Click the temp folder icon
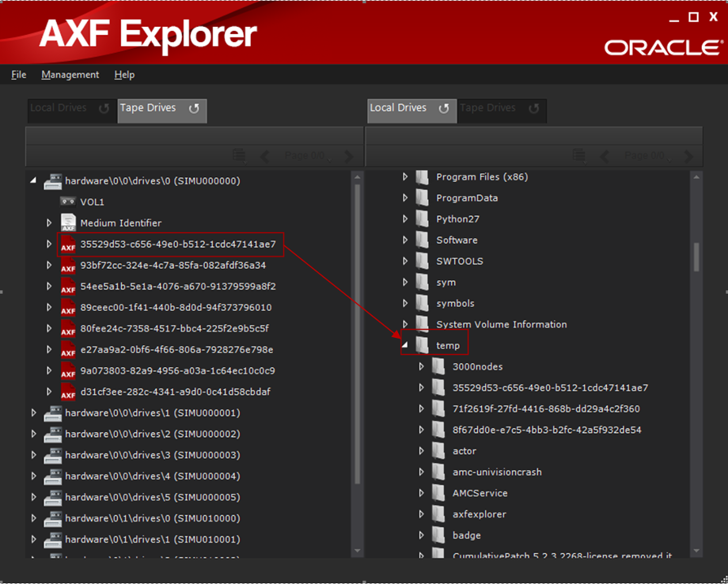Image resolution: width=728 pixels, height=584 pixels. coord(422,345)
